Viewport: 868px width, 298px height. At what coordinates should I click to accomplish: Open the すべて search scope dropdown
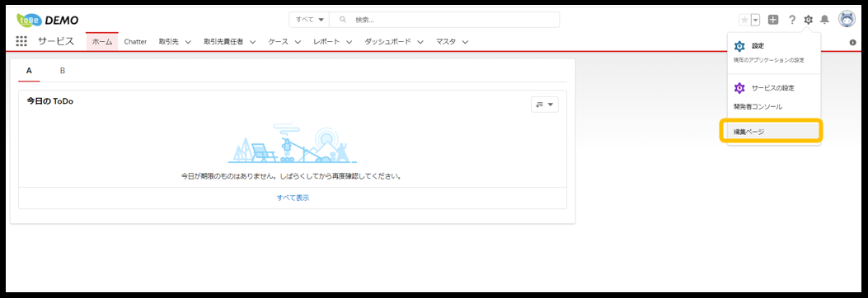point(309,20)
